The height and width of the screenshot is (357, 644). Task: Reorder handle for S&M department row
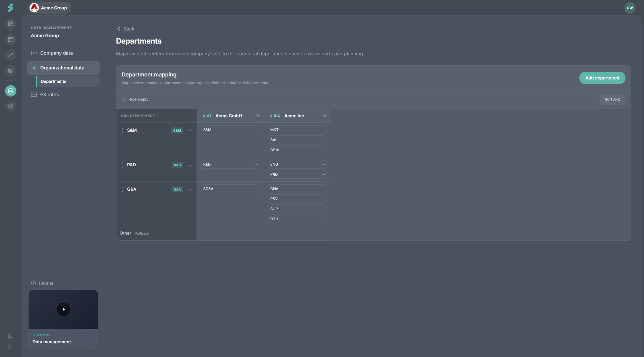click(122, 130)
